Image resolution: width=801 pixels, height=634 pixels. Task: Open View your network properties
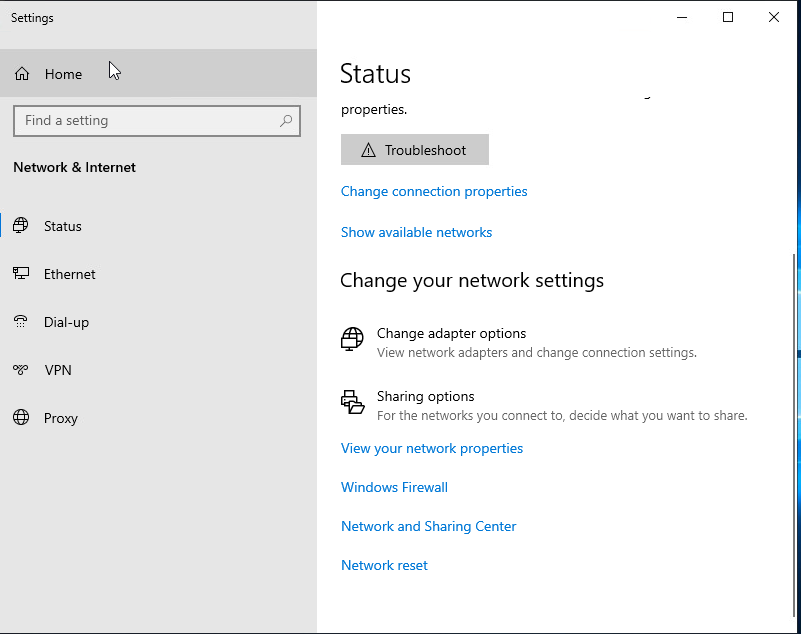(432, 449)
